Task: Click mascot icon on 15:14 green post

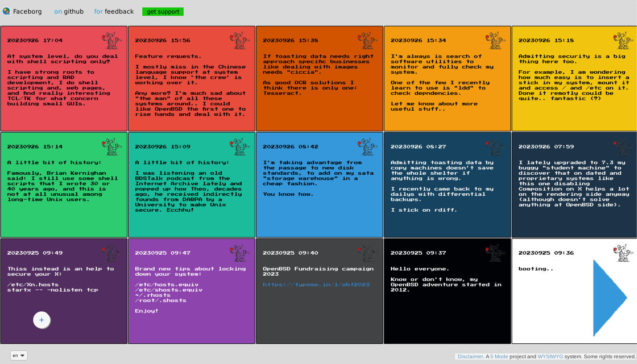Action: [111, 147]
